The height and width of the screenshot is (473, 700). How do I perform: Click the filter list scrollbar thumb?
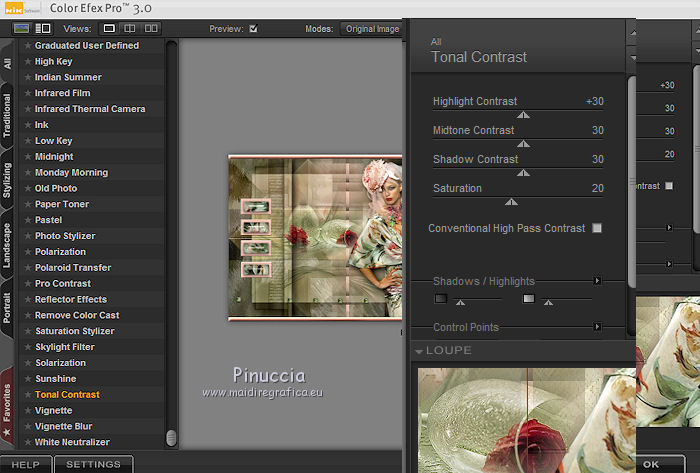pos(171,438)
